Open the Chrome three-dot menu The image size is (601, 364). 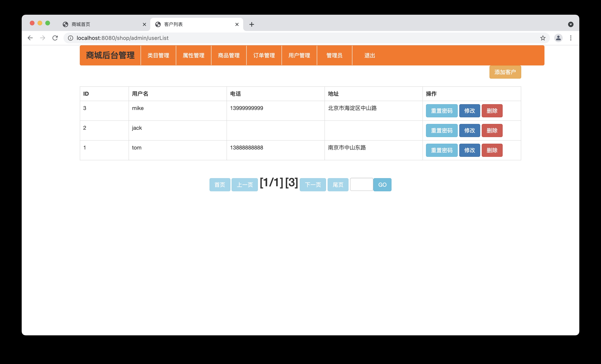pos(571,38)
